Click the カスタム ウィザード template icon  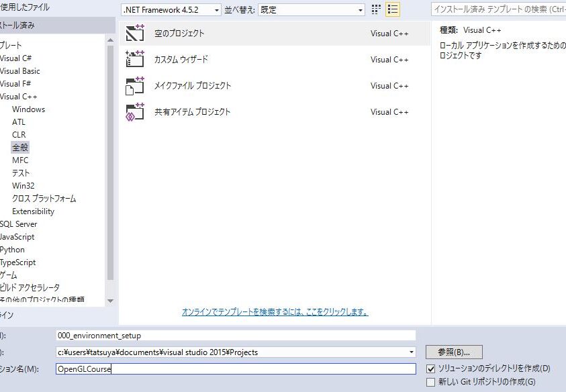(x=135, y=59)
